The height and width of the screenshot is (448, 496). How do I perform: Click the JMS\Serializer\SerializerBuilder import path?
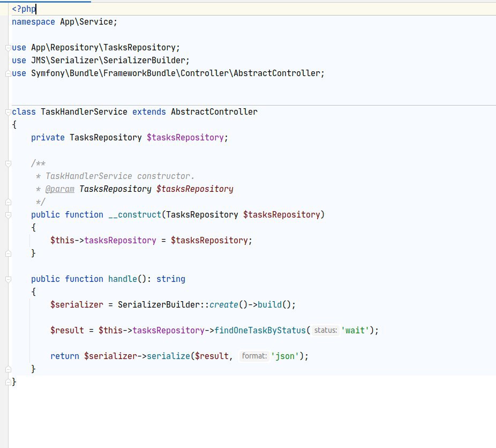click(108, 61)
